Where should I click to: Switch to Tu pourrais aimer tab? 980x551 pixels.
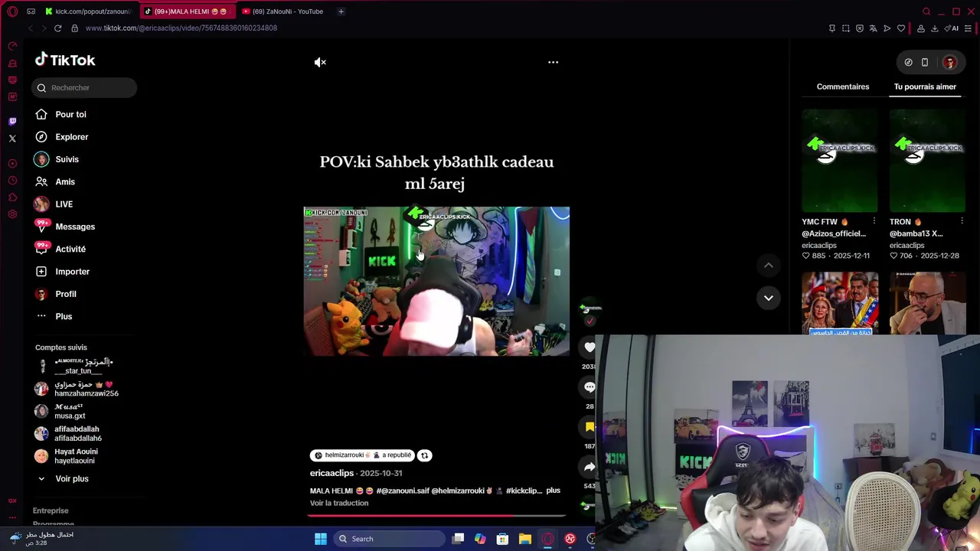tap(925, 86)
